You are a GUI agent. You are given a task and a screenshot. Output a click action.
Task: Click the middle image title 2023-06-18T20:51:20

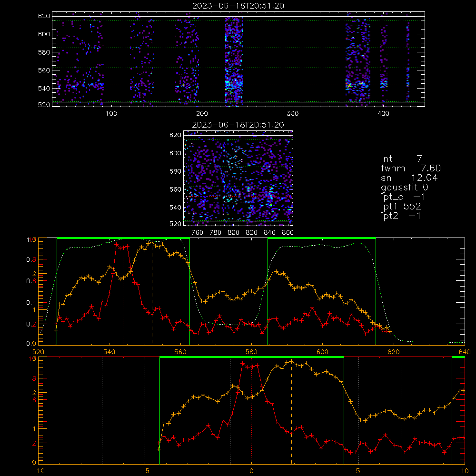[238, 125]
